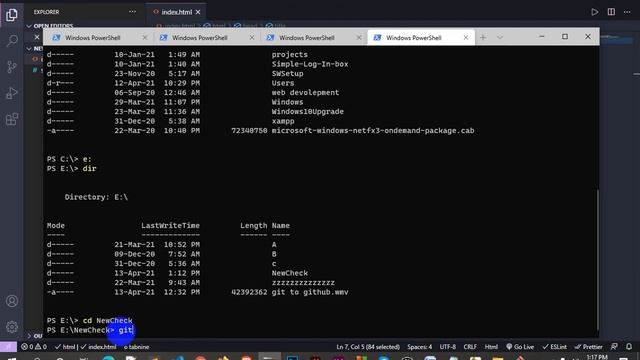Viewport: 640px width, 360px height.
Task: Click the Windows10Upgrade directory entry
Action: (x=307, y=112)
